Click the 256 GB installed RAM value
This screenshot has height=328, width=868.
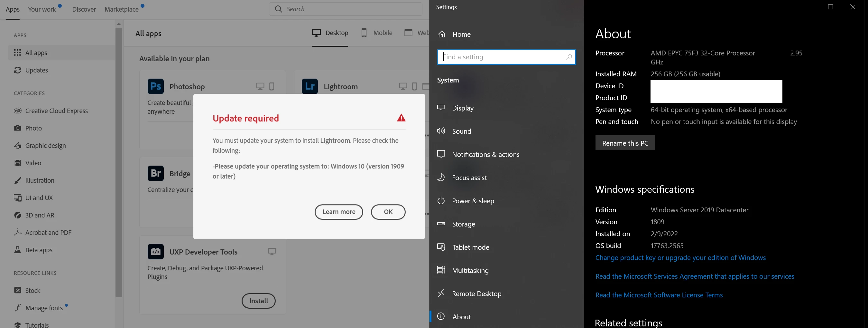[685, 74]
